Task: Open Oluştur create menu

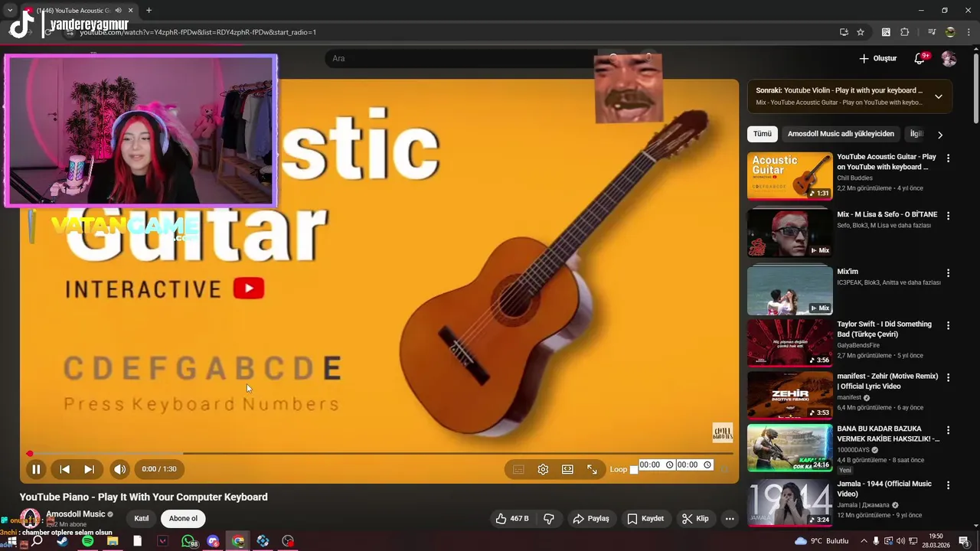Action: [x=877, y=58]
